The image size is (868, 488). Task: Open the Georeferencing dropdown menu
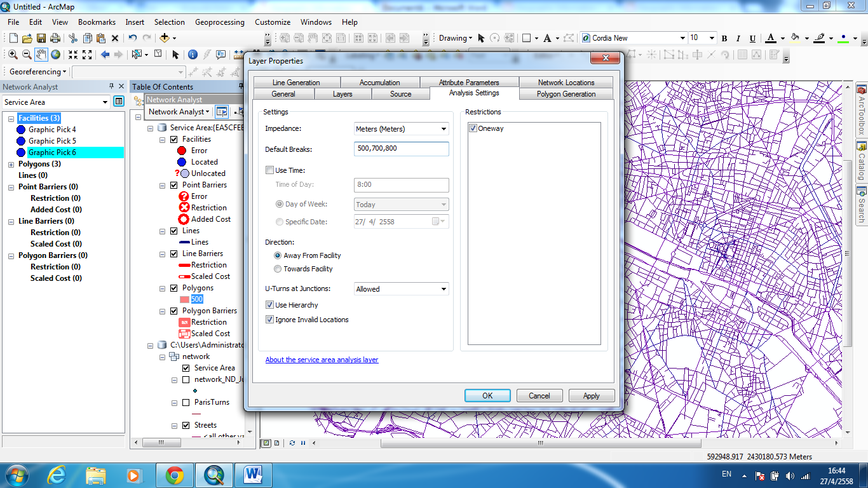pos(39,72)
